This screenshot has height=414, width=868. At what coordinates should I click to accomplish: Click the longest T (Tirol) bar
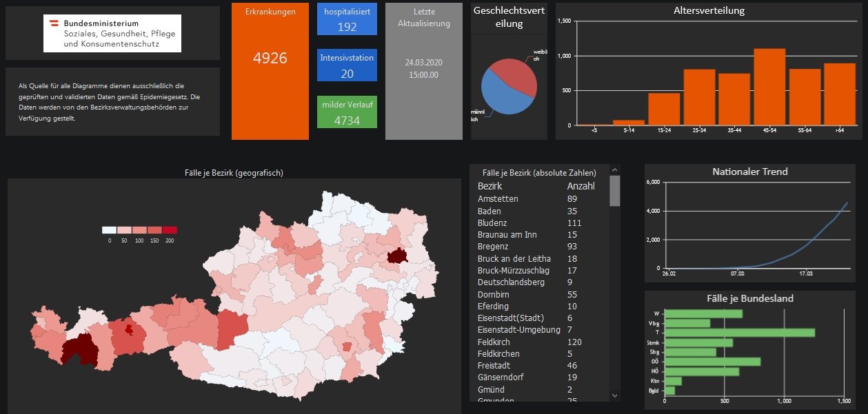click(740, 333)
